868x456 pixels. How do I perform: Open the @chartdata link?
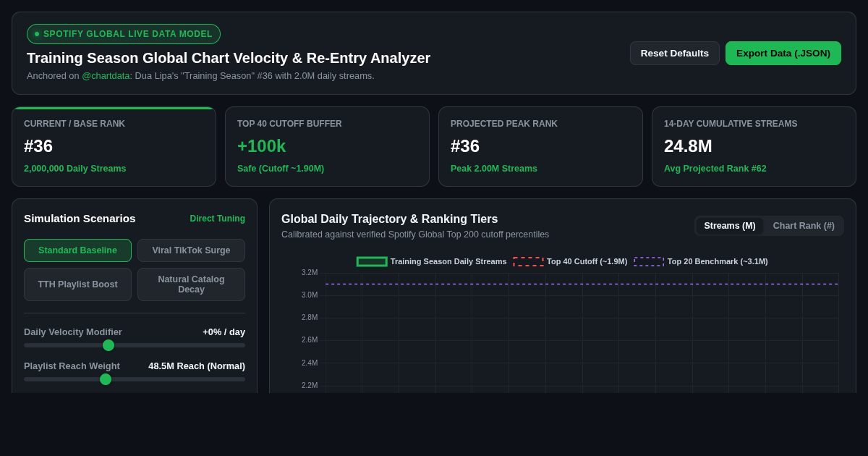click(106, 75)
